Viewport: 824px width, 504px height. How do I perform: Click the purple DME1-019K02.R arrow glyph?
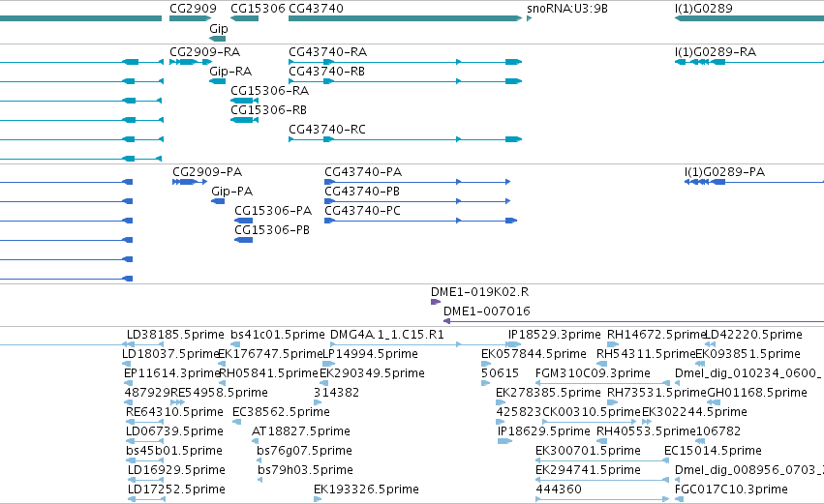point(435,302)
